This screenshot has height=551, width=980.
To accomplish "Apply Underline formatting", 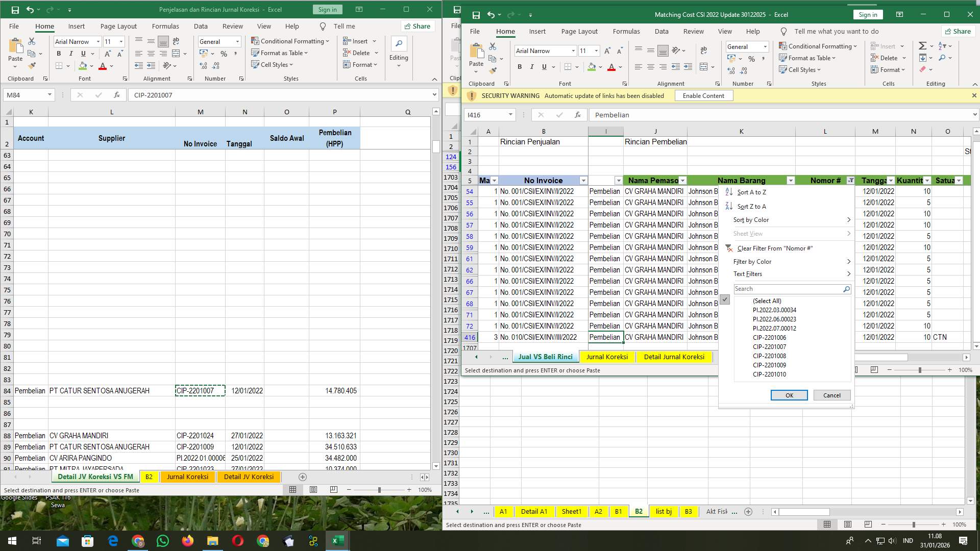I will [x=544, y=66].
